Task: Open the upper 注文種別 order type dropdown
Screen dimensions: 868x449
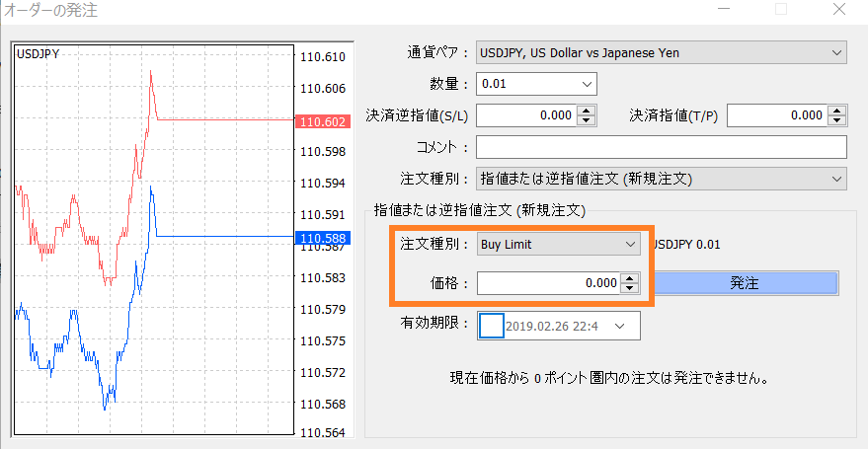Action: pyautogui.click(x=661, y=179)
